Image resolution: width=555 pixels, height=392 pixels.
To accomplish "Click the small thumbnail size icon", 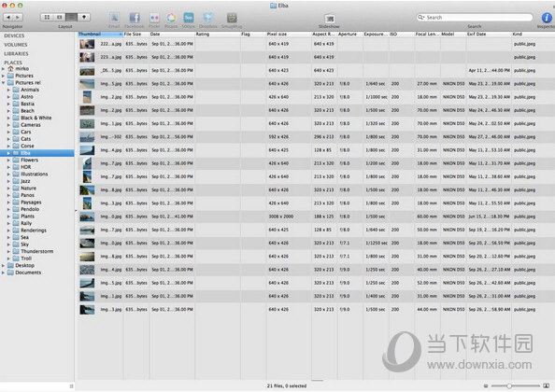I will click(486, 385).
